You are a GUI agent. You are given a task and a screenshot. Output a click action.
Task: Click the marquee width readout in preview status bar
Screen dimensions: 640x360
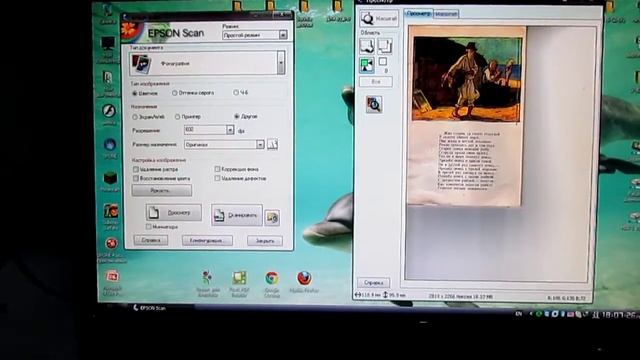pyautogui.click(x=368, y=295)
